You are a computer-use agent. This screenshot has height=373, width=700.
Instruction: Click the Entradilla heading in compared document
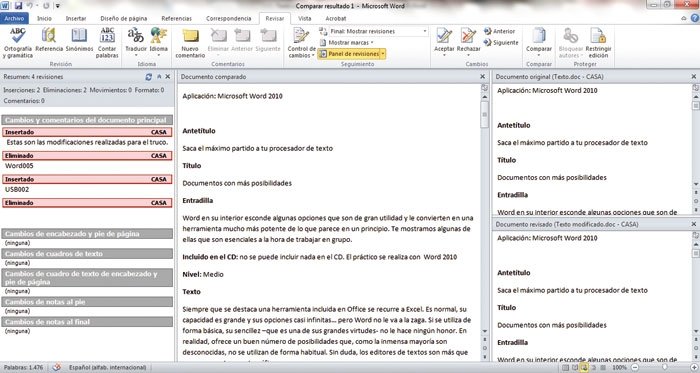[x=197, y=200]
